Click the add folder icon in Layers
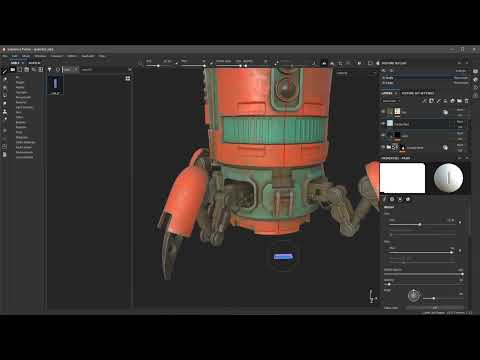 click(x=459, y=101)
